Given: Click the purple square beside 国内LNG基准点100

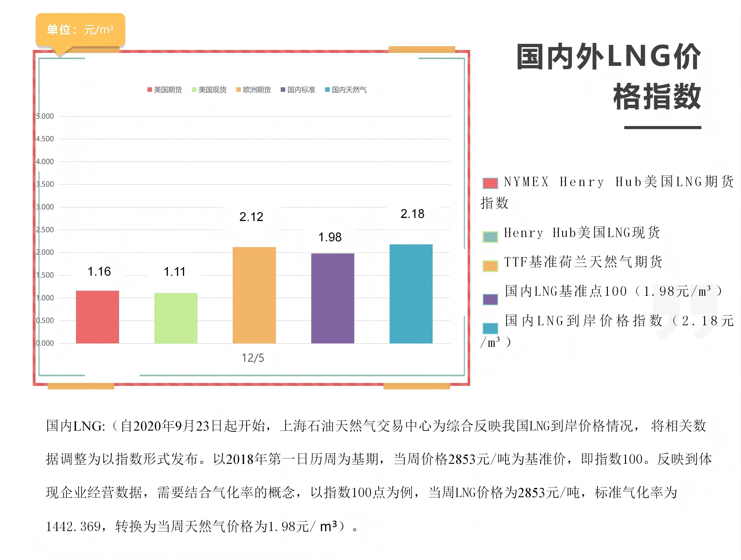Looking at the screenshot, I should [490, 299].
